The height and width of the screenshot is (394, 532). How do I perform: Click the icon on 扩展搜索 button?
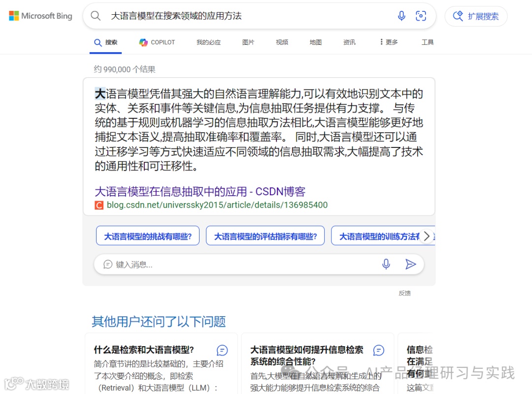pyautogui.click(x=458, y=16)
